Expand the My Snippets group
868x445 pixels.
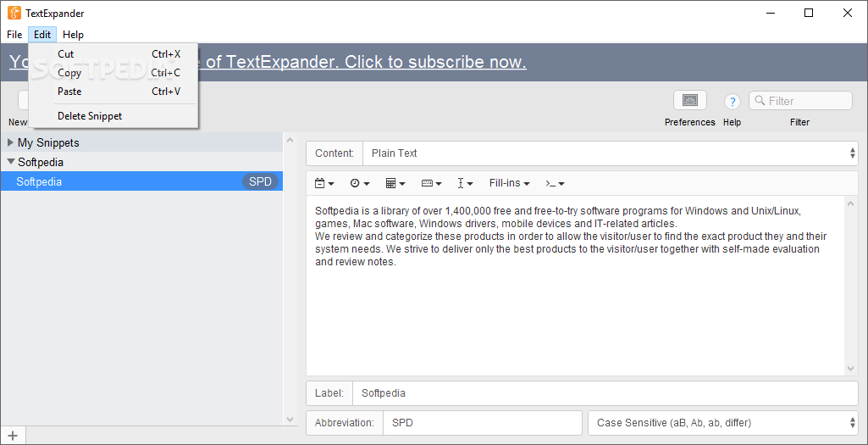(10, 142)
